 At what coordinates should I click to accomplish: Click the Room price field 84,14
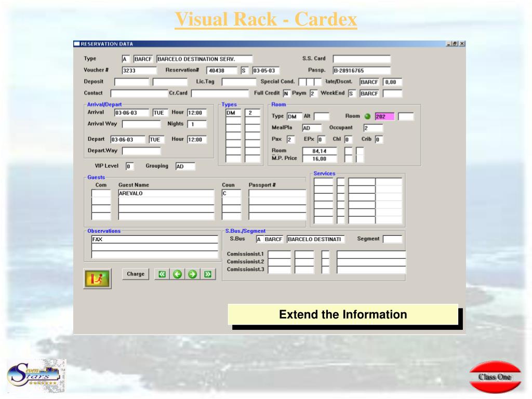click(320, 151)
